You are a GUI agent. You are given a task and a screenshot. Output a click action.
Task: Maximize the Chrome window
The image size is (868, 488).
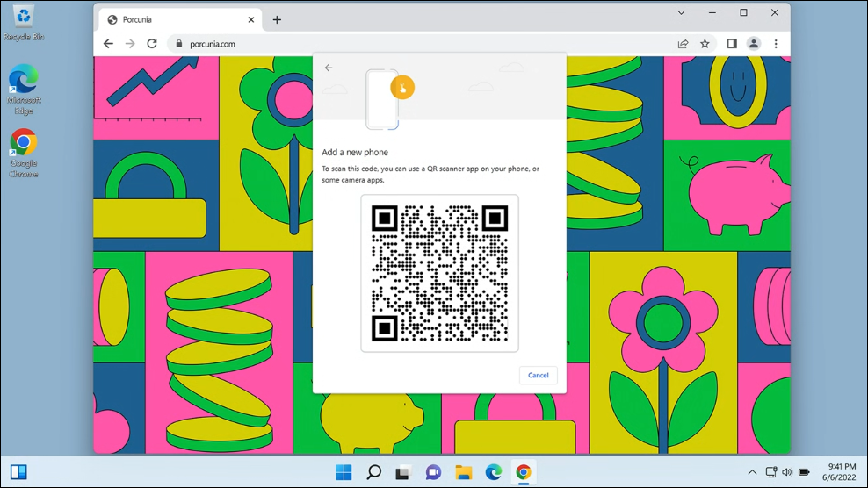pos(743,12)
